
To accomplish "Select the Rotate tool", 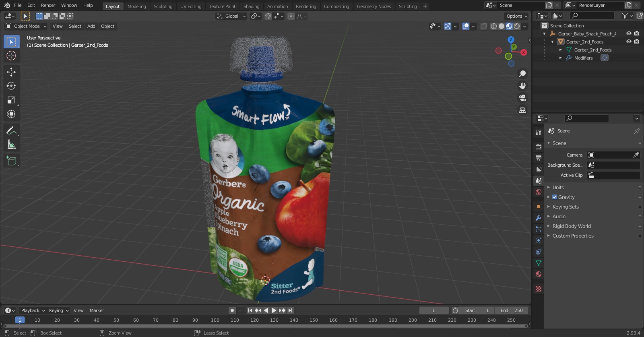I will 11,86.
